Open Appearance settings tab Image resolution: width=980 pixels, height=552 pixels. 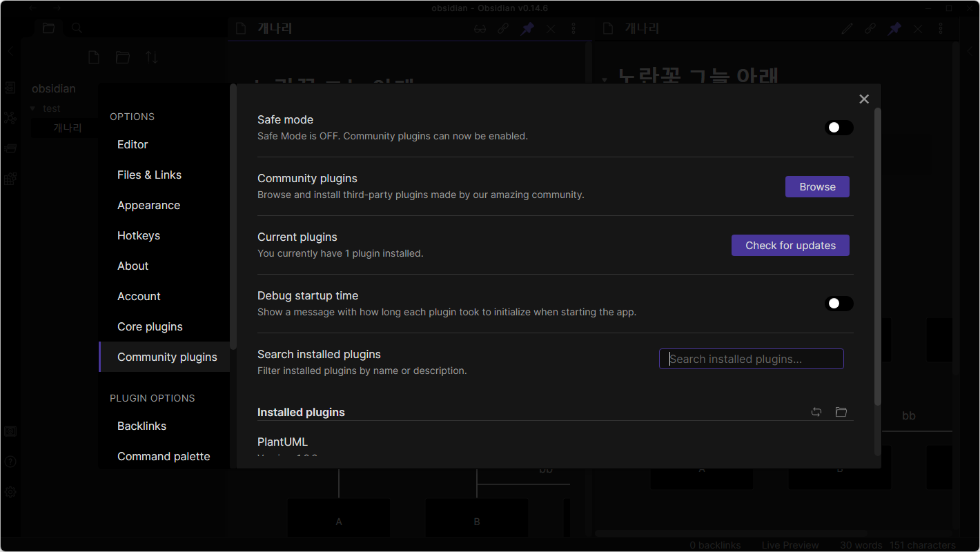[x=164, y=206]
